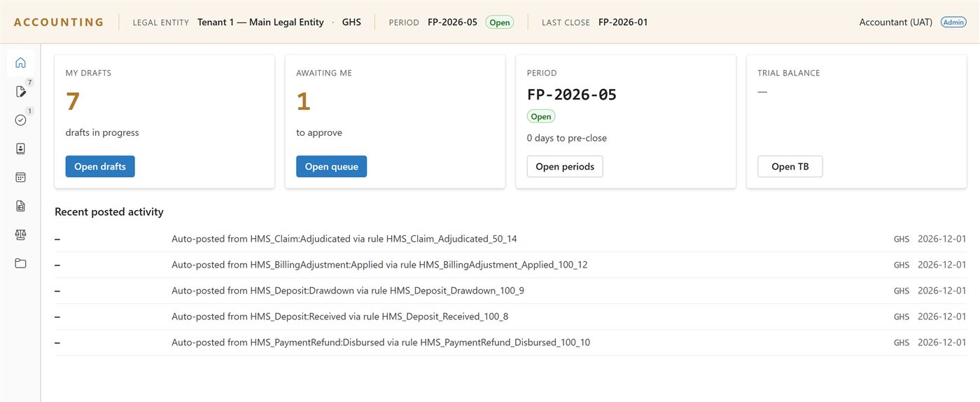This screenshot has width=980, height=402.
Task: Click the Open drafts button
Action: [100, 167]
